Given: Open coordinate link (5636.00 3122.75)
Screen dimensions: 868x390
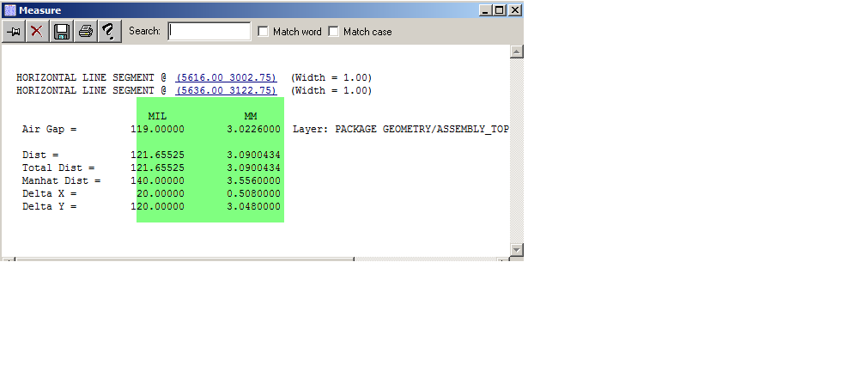Looking at the screenshot, I should click(226, 90).
